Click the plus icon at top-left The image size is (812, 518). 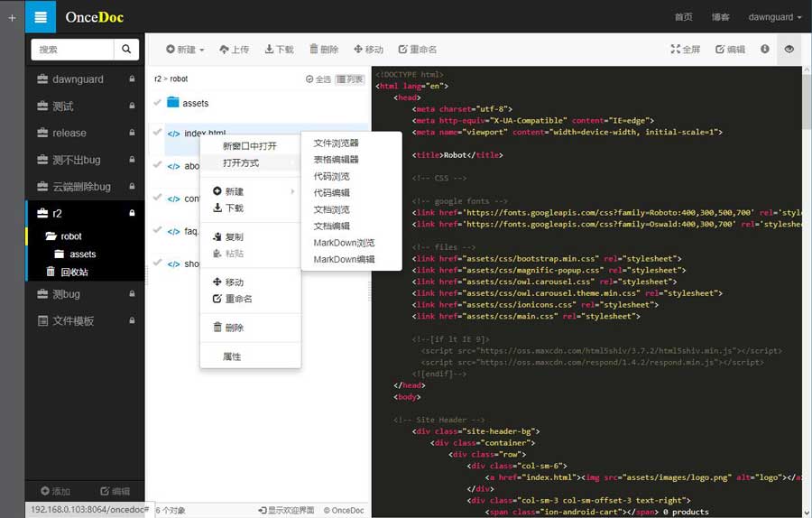point(12,18)
